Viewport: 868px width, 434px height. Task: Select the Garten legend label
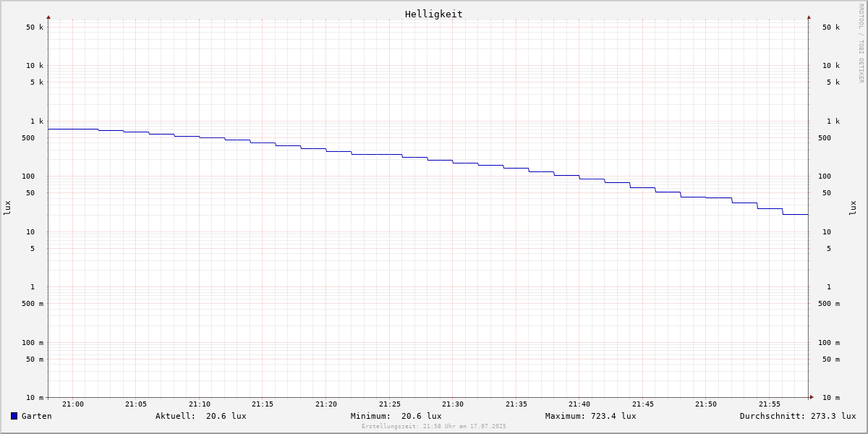(x=37, y=416)
